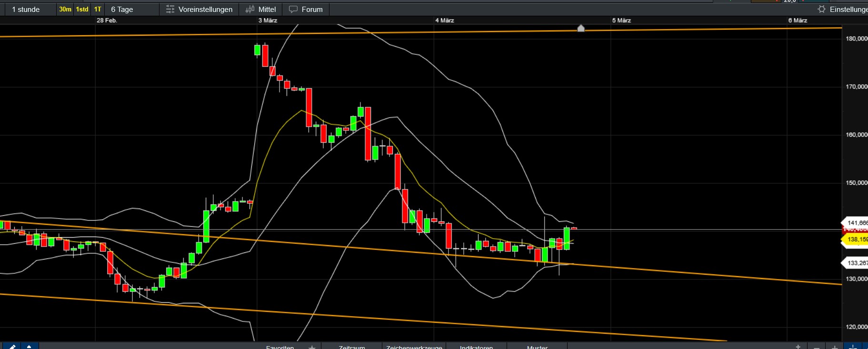The width and height of the screenshot is (868, 349).
Task: Click the small upward arrow icon beside pencil
Action: (30, 346)
